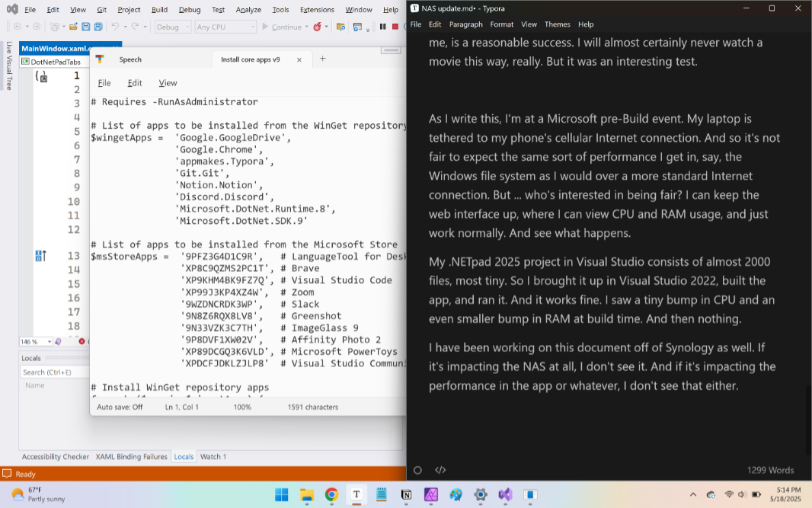
Task: Click the Ln 1, Col 1 status indicator
Action: 182,407
